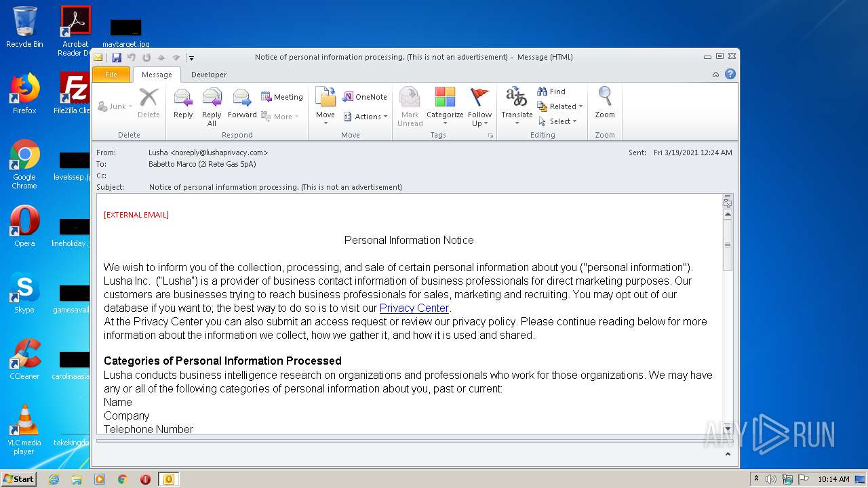Go to previous item arrow in quick access toolbar
Screen dimensions: 868x488
pyautogui.click(x=161, y=58)
